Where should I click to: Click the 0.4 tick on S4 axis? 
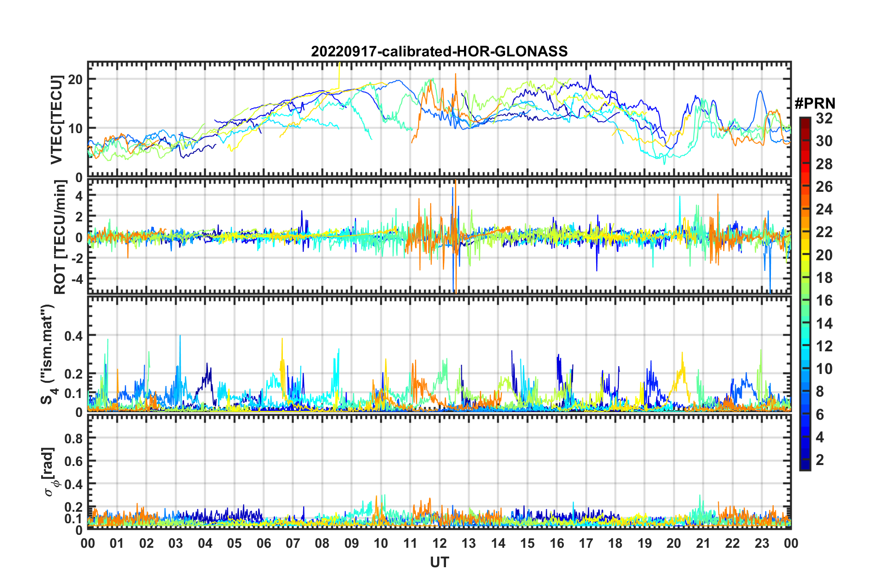click(x=74, y=336)
